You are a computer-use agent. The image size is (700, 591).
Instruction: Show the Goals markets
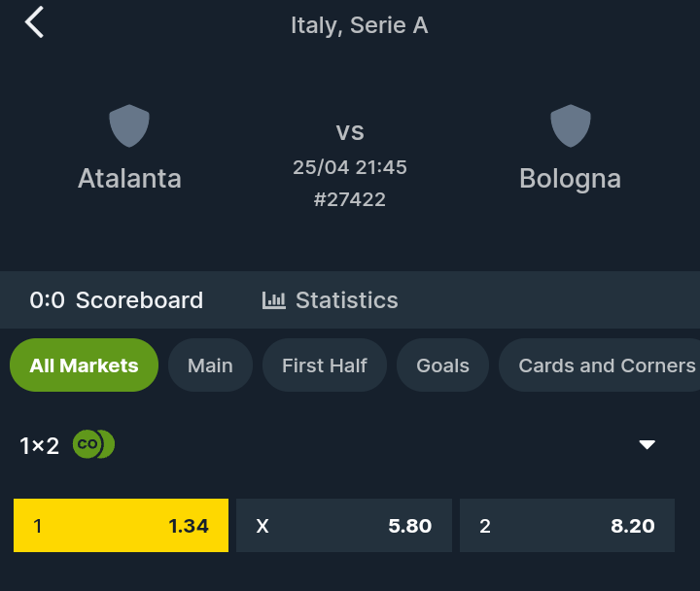(x=442, y=365)
